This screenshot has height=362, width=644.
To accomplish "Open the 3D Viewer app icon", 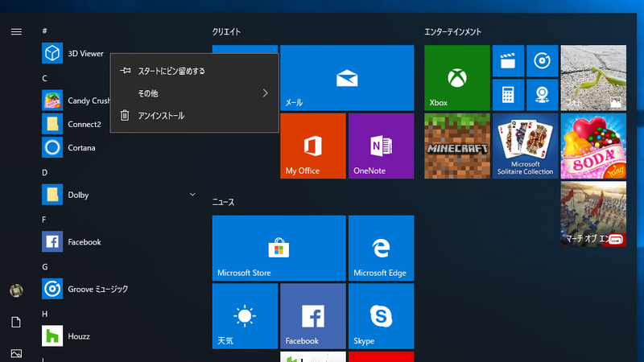I will tap(52, 53).
